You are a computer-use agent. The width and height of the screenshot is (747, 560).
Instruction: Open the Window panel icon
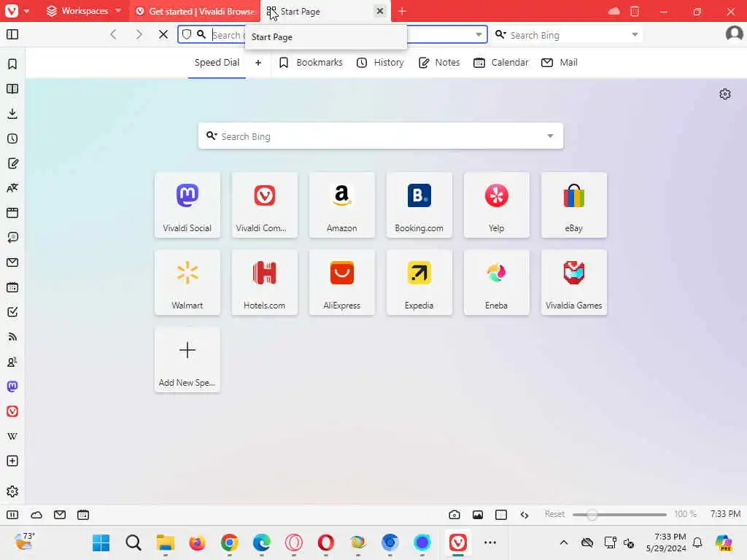click(x=12, y=213)
